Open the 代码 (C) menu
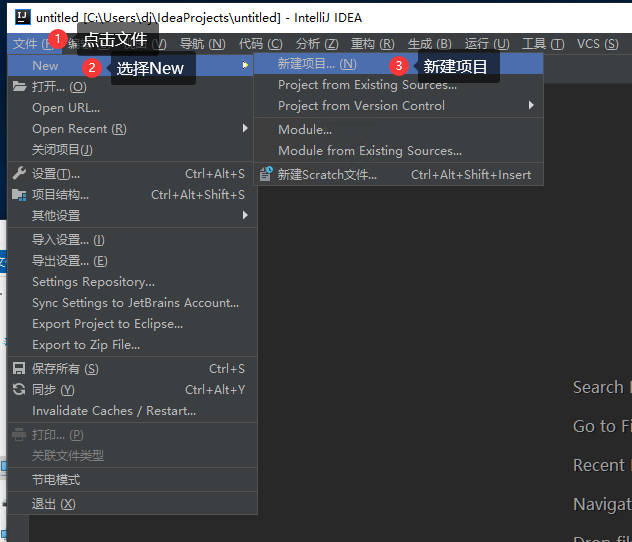The width and height of the screenshot is (632, 542). [260, 44]
